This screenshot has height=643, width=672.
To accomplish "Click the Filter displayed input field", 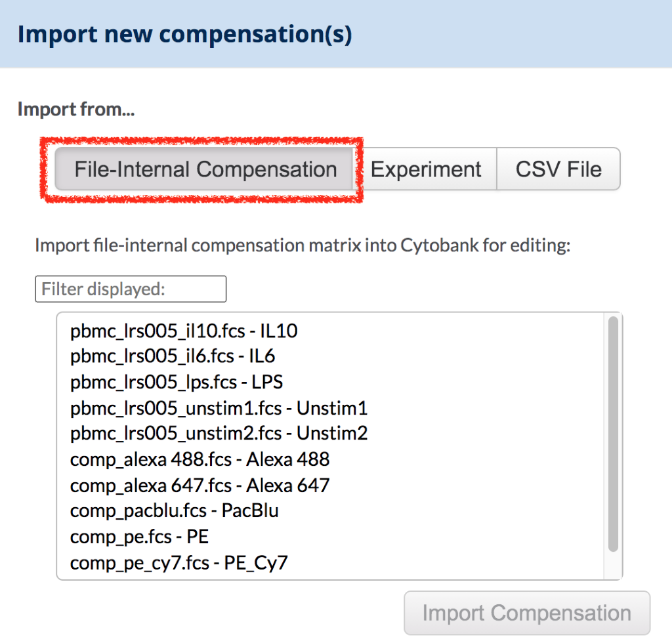I will (x=131, y=289).
